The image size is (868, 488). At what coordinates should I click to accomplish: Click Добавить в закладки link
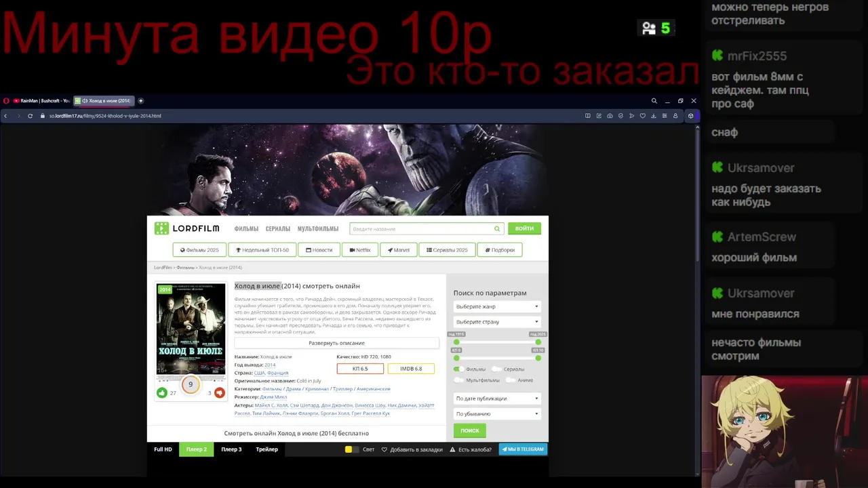tap(412, 449)
